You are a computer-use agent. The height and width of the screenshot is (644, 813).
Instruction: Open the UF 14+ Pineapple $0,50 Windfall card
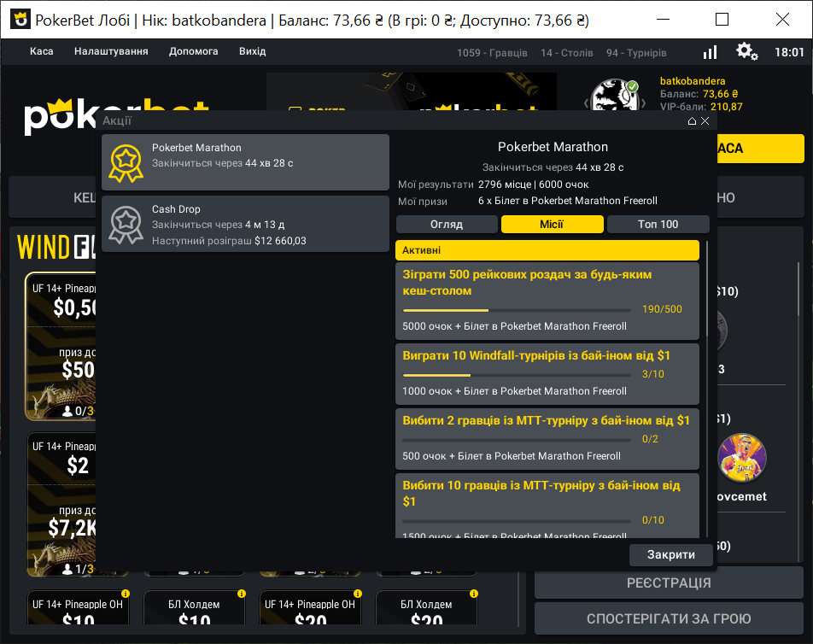(x=61, y=347)
